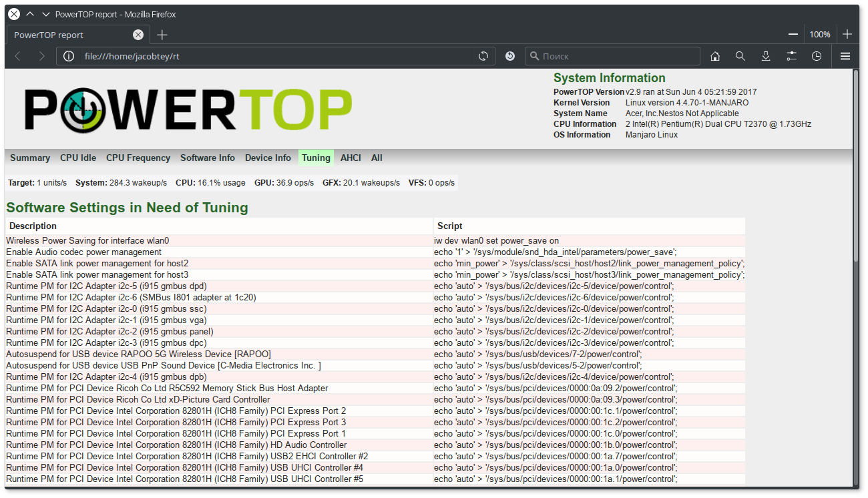This screenshot has width=868, height=498.
Task: Open the Firefox hamburger menu
Action: coord(845,56)
